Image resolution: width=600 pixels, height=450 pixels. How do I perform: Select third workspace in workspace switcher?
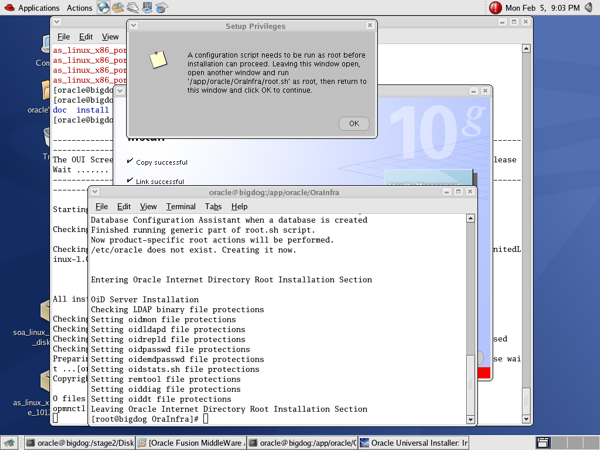[x=574, y=443]
